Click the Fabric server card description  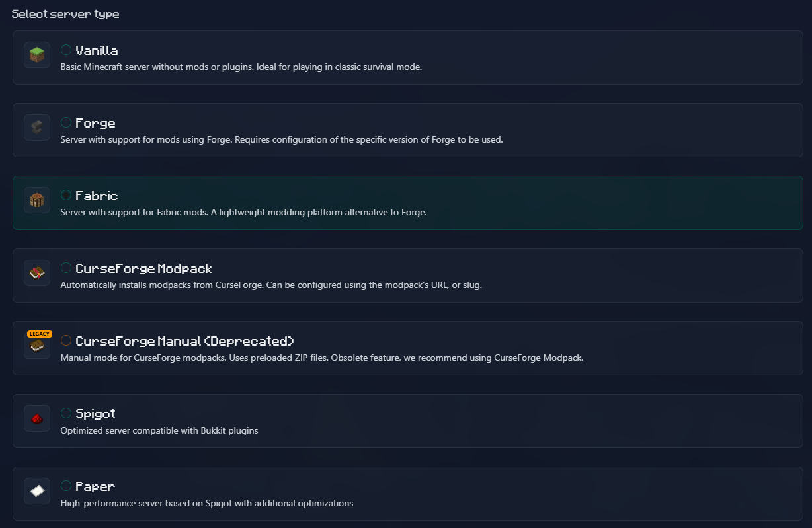(244, 212)
